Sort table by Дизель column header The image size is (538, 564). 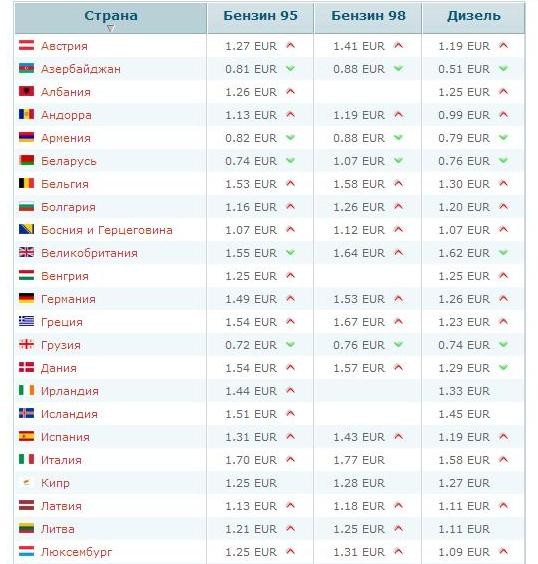[x=474, y=15]
